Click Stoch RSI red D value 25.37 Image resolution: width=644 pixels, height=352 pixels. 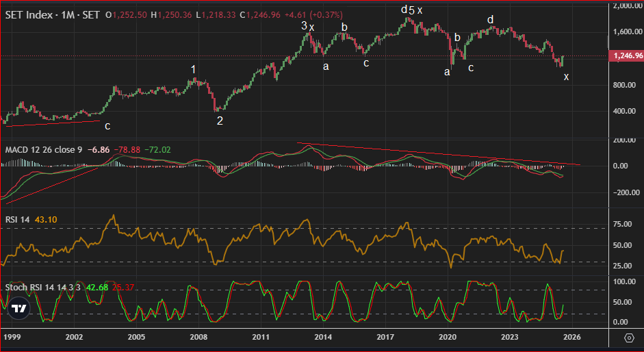point(123,288)
